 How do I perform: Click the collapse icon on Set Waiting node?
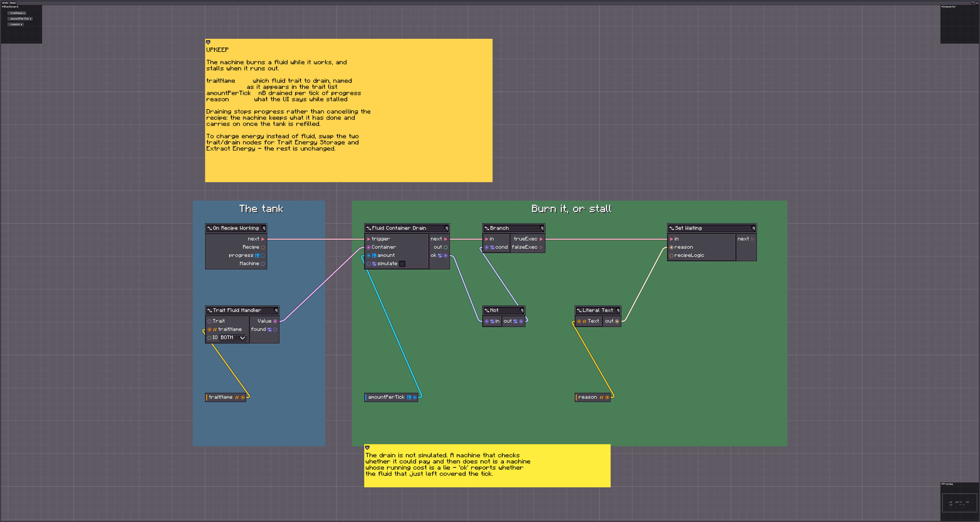coord(753,228)
